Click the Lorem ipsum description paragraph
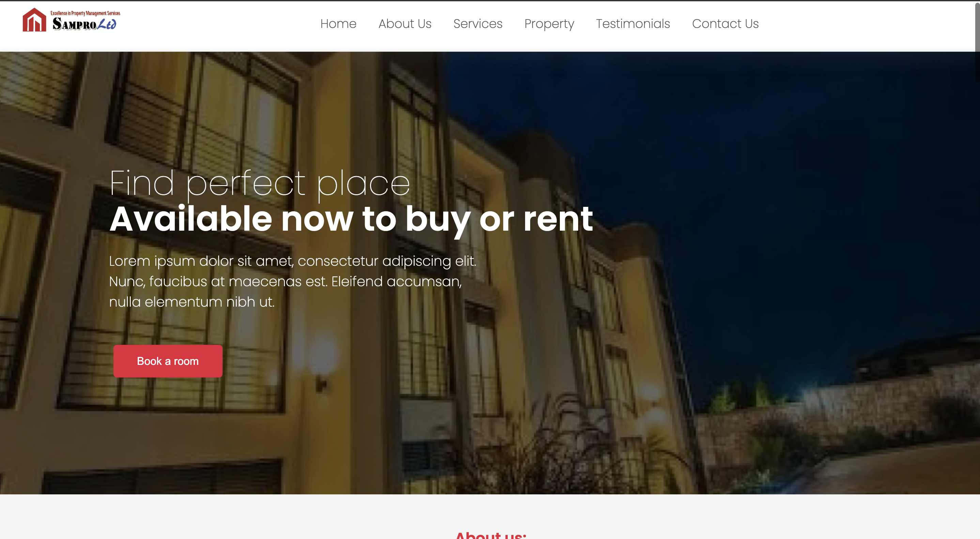This screenshot has width=980, height=539. (x=293, y=281)
